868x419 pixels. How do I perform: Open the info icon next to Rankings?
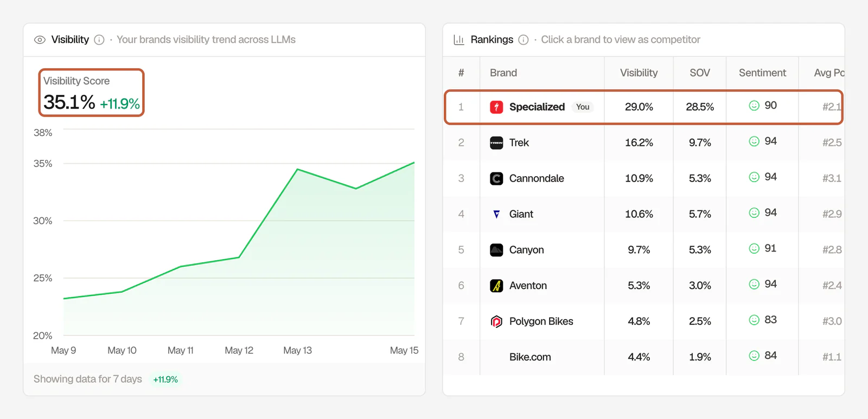(524, 40)
